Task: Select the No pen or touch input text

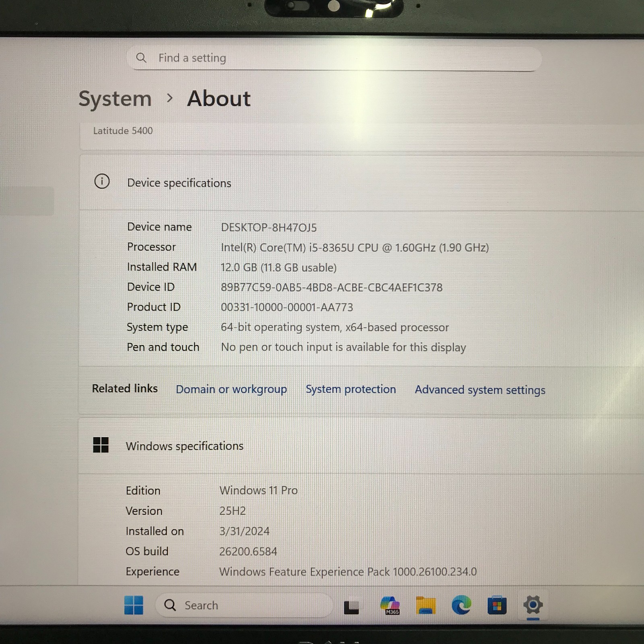Action: (343, 347)
